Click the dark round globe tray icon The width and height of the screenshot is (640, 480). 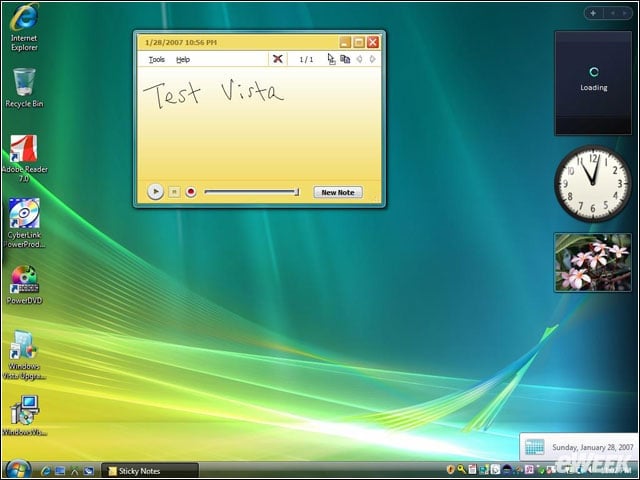(507, 470)
